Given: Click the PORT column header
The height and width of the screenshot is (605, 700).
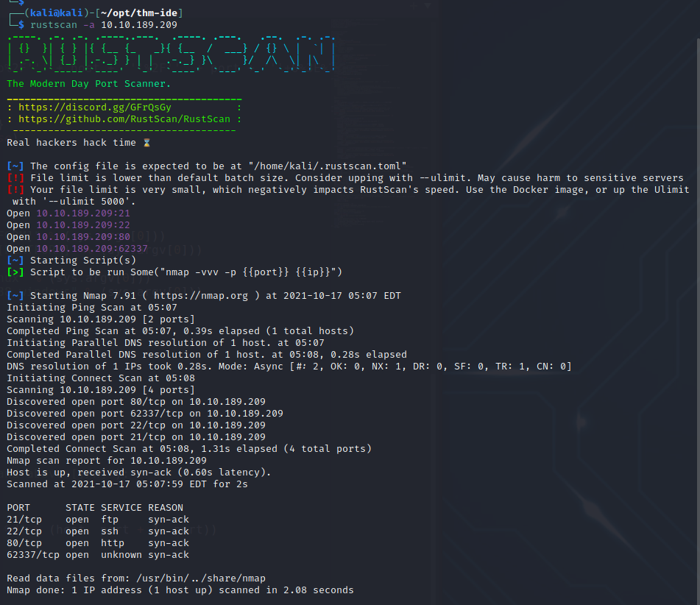Looking at the screenshot, I should pyautogui.click(x=18, y=508).
